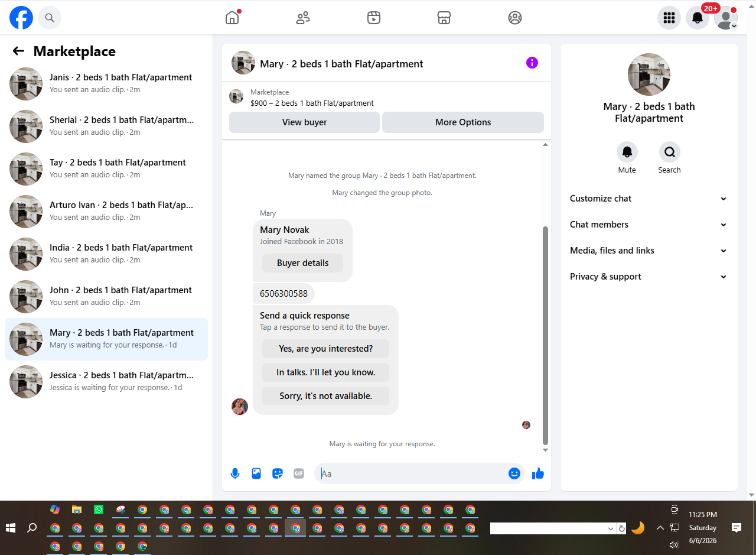
Task: Click the sender avatar beside the quick responses
Action: 240,407
